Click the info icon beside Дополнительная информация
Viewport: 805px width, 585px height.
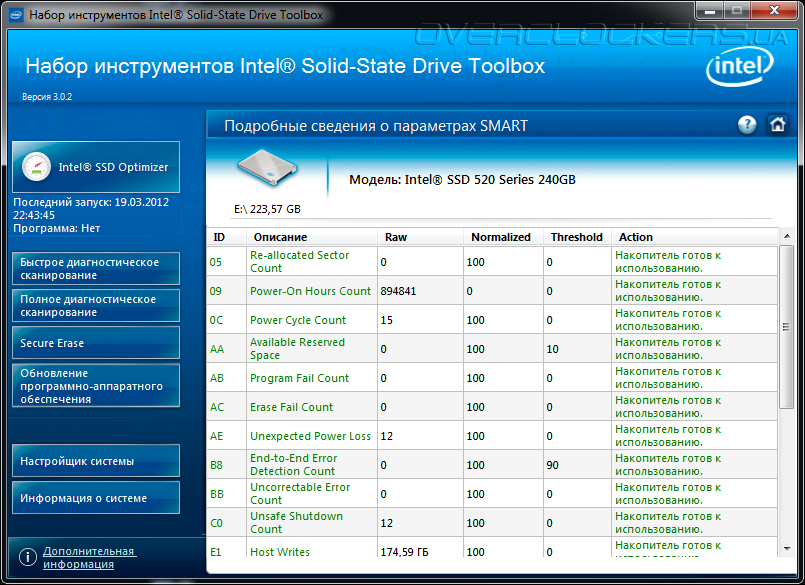[27, 557]
